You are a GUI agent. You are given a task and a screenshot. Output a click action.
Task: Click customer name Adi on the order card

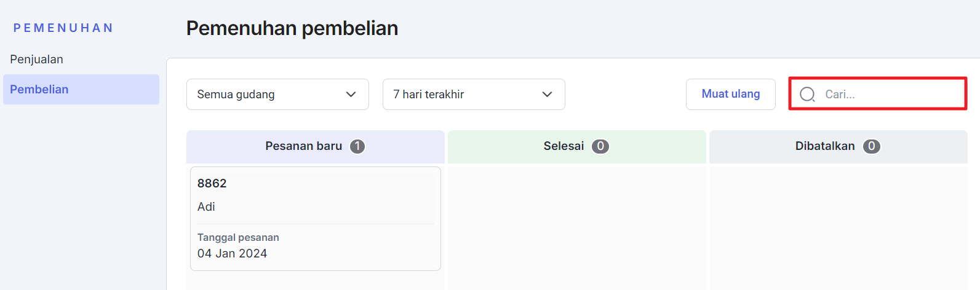click(x=206, y=207)
